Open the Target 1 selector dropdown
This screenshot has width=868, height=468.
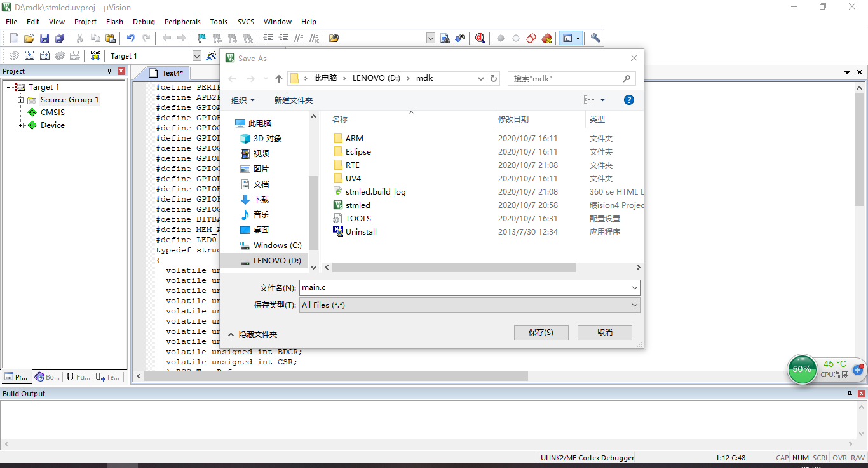tap(197, 56)
